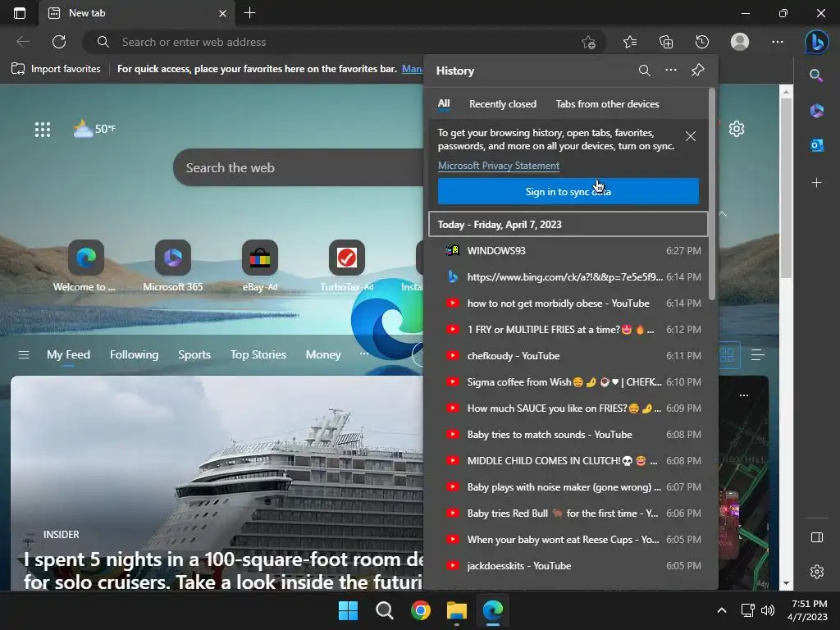Open 'When your baby wont eat Reese Cups' entry

568,540
